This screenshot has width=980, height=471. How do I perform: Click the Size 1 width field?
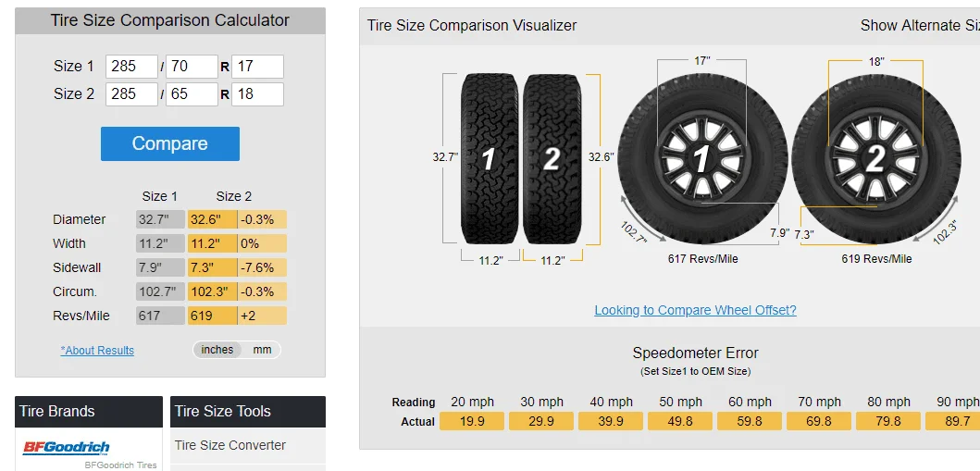[x=131, y=67]
